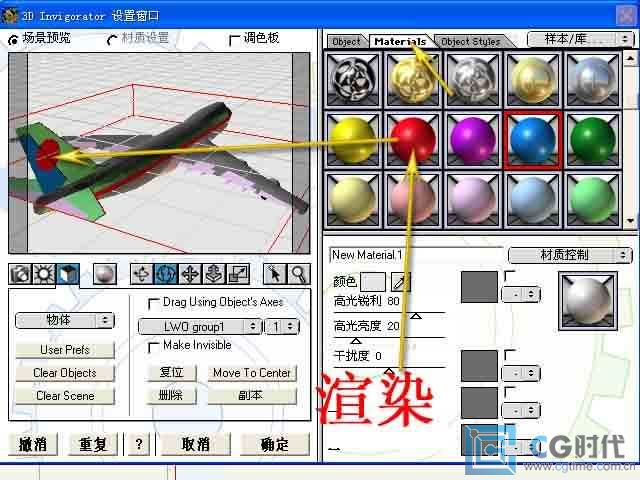Click the 撤消 undo button
This screenshot has height=480, width=640.
pyautogui.click(x=33, y=444)
